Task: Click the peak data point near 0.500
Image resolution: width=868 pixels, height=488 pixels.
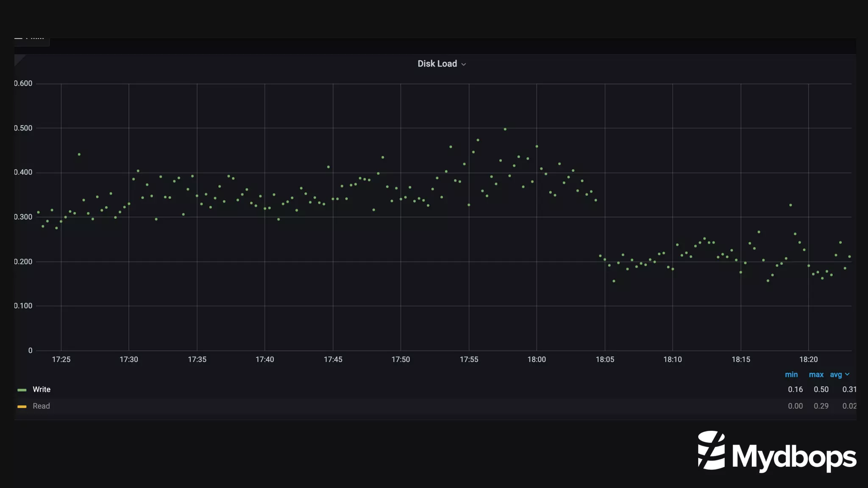Action: 505,129
